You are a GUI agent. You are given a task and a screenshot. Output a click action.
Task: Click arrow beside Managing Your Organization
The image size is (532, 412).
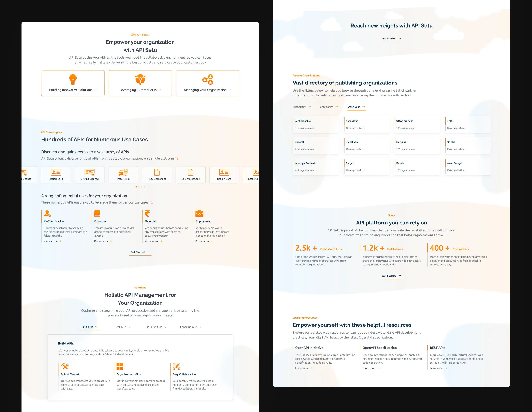pos(230,90)
